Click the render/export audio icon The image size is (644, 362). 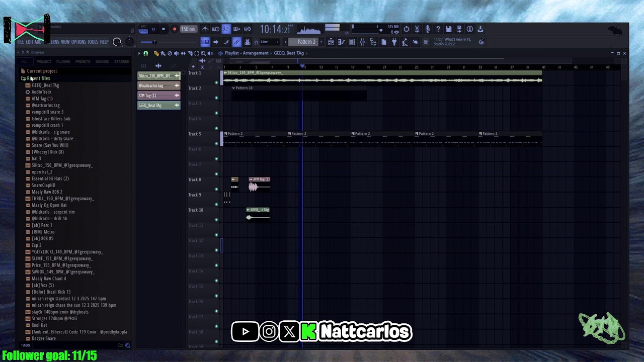tap(459, 29)
